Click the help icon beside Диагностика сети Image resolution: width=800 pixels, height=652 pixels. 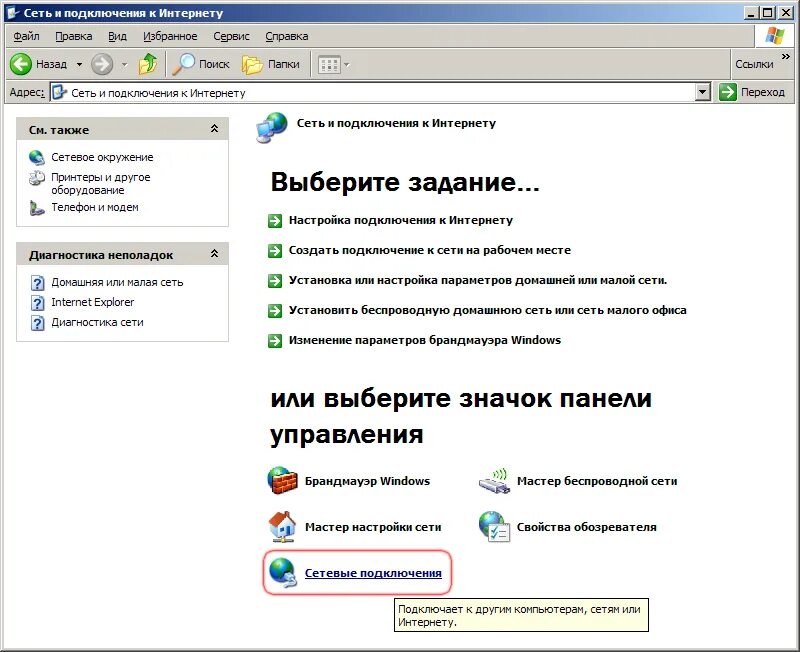point(37,322)
